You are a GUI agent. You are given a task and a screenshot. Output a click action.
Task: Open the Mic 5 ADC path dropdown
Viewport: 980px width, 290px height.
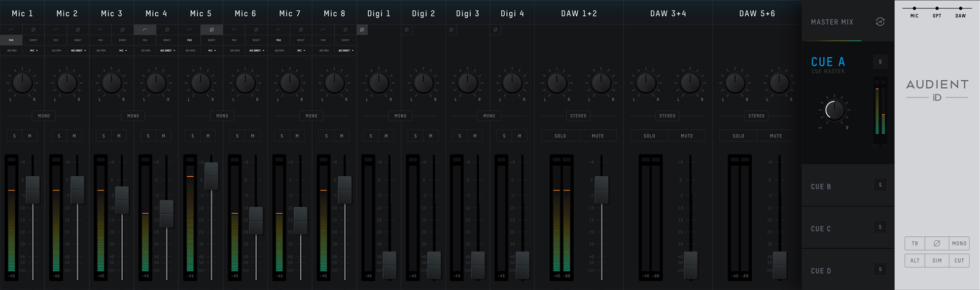point(211,50)
